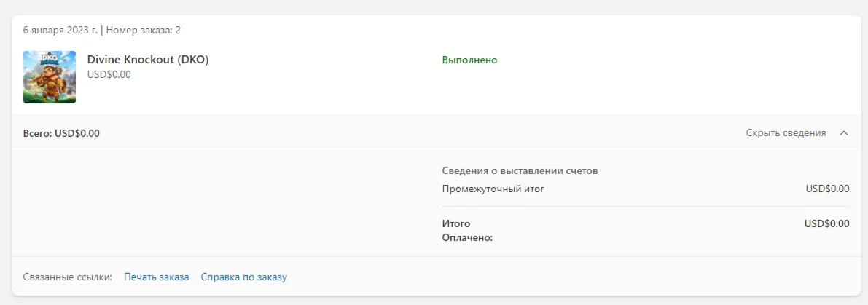This screenshot has height=305, width=868.
Task: Click the bold Итого label
Action: [x=456, y=223]
